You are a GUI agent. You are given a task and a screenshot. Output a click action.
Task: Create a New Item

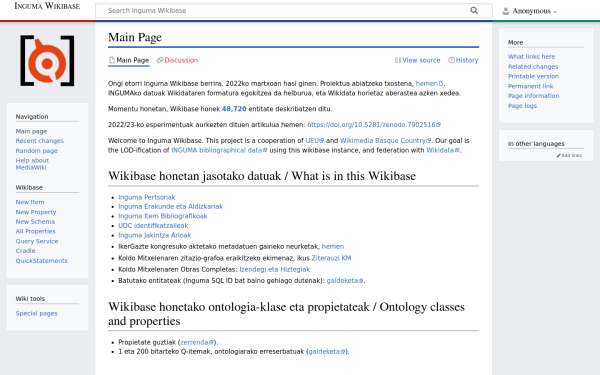(x=30, y=202)
